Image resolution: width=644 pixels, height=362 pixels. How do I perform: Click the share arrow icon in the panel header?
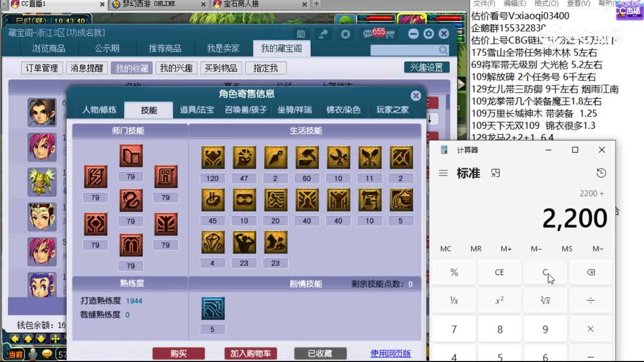tap(324, 34)
